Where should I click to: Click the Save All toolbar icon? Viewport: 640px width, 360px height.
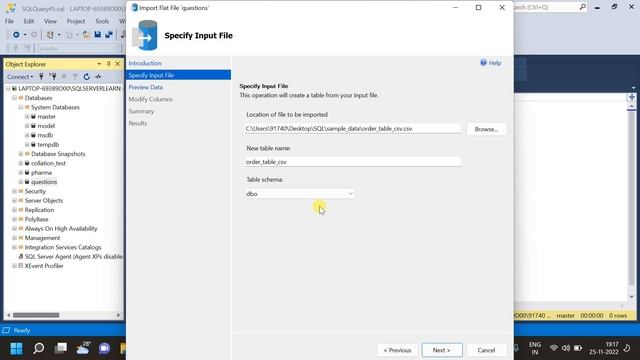pyautogui.click(x=109, y=35)
